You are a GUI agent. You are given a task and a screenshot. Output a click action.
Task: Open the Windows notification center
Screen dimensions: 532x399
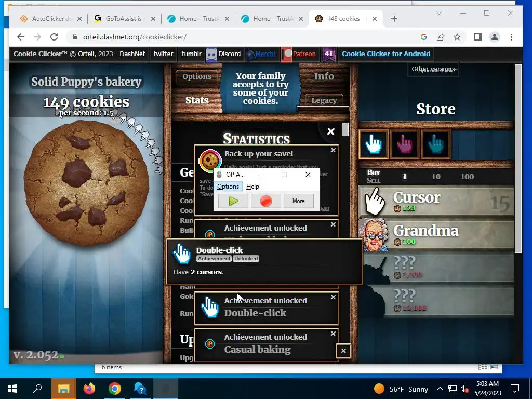515,389
